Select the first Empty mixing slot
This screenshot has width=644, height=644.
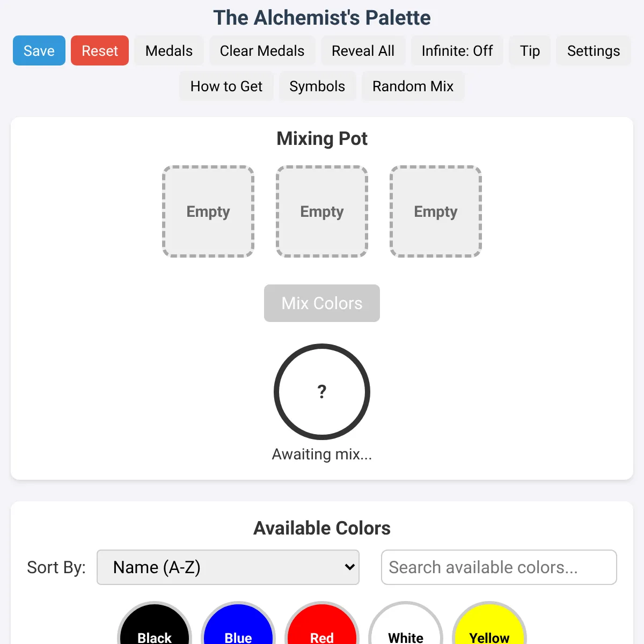[208, 211]
